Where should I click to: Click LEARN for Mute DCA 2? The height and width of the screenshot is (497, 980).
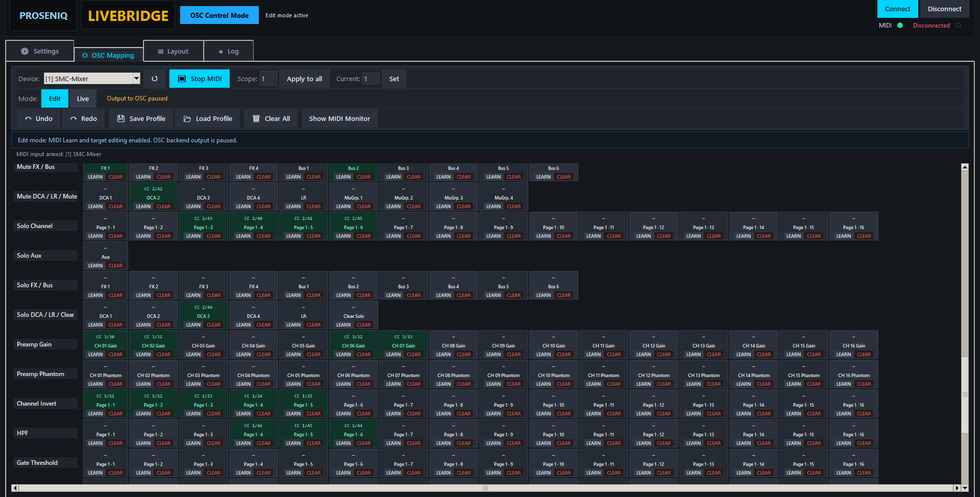(x=143, y=207)
